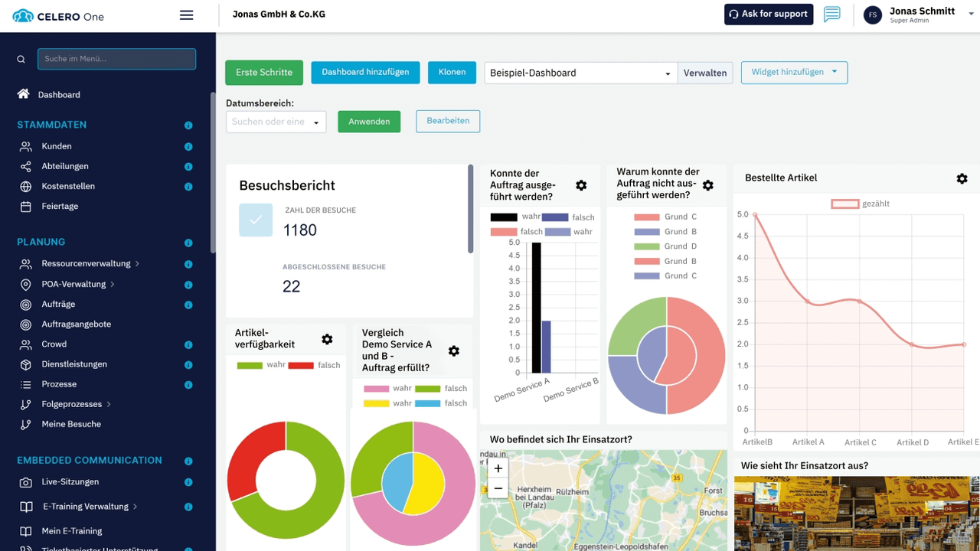Open settings gear of Vergleich Demo Service widget
Image resolution: width=980 pixels, height=551 pixels.
454,350
